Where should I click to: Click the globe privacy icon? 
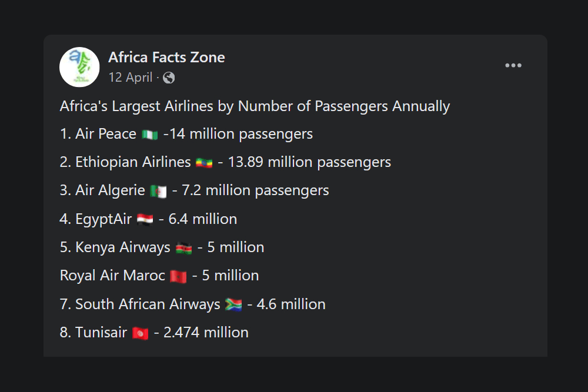[169, 78]
